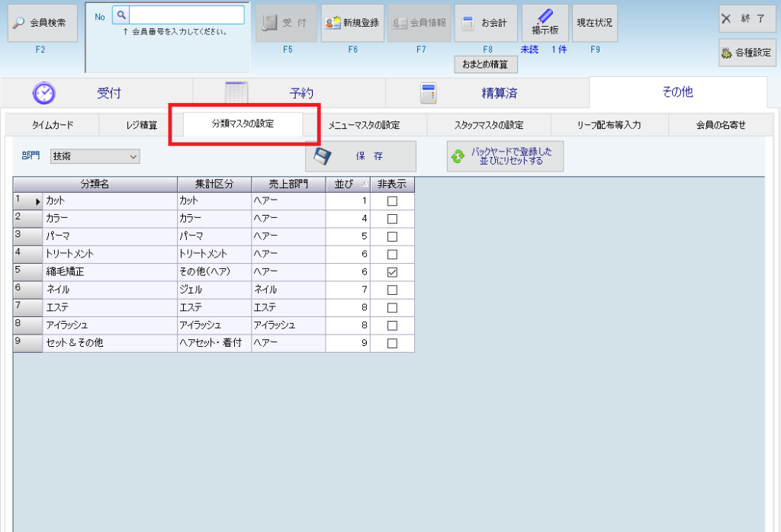Click the green reset arrows icon
Viewport: 781px width, 532px height.
coord(458,156)
